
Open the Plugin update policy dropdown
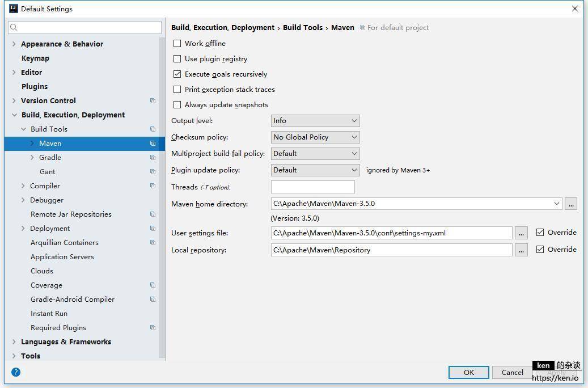[315, 170]
